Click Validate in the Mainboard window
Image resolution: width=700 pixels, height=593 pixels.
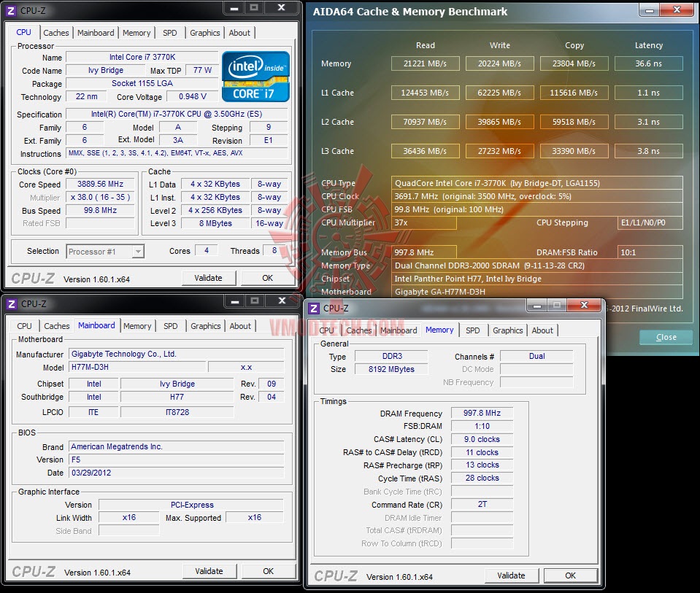(x=209, y=571)
